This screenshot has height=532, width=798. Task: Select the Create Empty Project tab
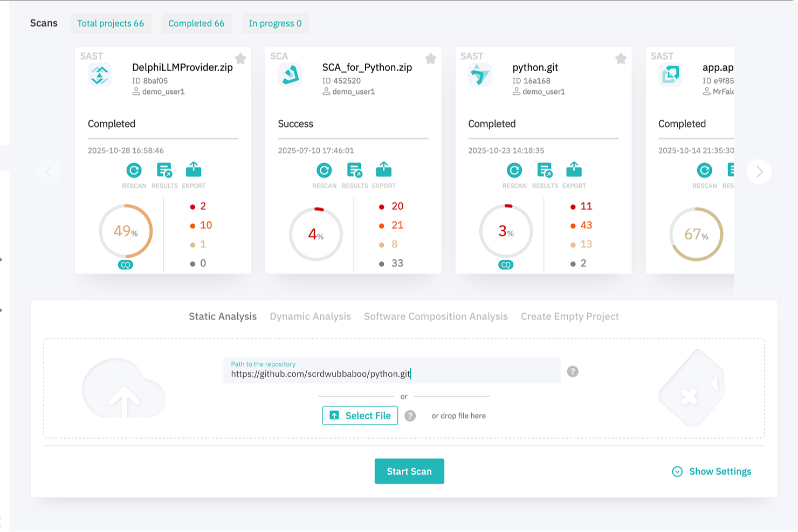[570, 316]
